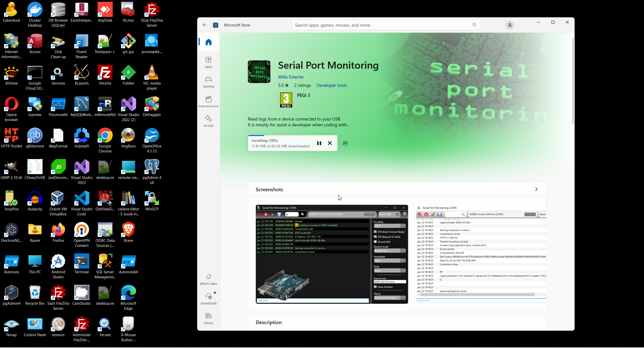
Task: Open the Wille Esteche developer link
Action: coord(291,77)
